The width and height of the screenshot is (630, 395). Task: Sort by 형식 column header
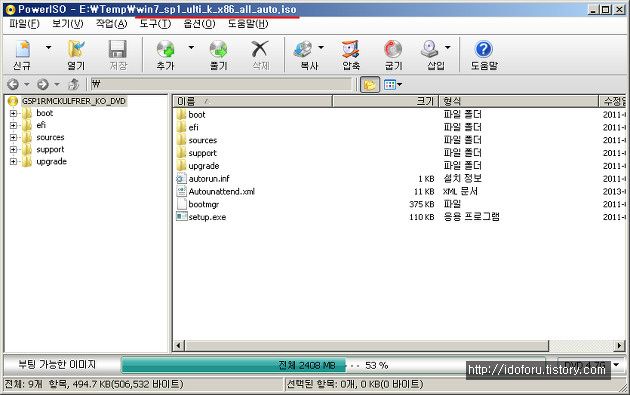click(x=519, y=101)
